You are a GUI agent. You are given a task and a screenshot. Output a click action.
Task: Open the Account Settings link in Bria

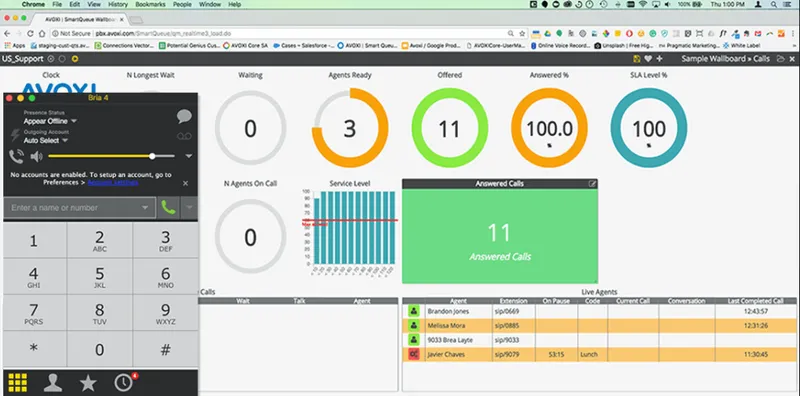point(113,183)
